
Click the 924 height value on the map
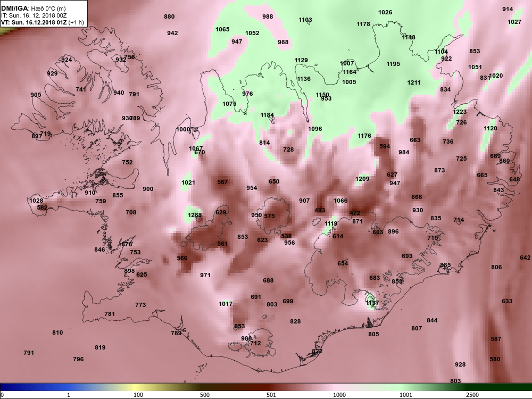coord(66,60)
